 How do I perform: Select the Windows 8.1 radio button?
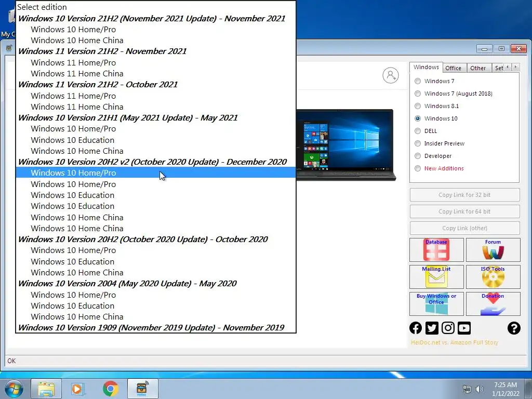(418, 106)
